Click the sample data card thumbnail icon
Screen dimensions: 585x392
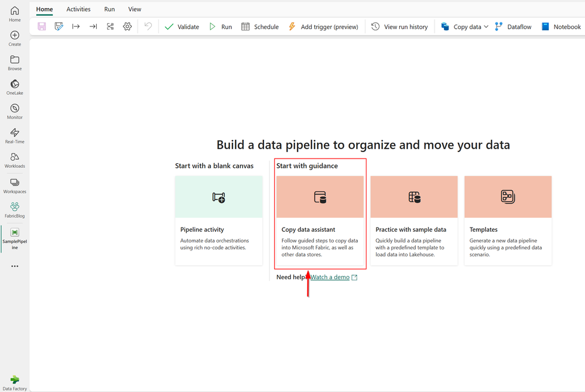click(415, 197)
